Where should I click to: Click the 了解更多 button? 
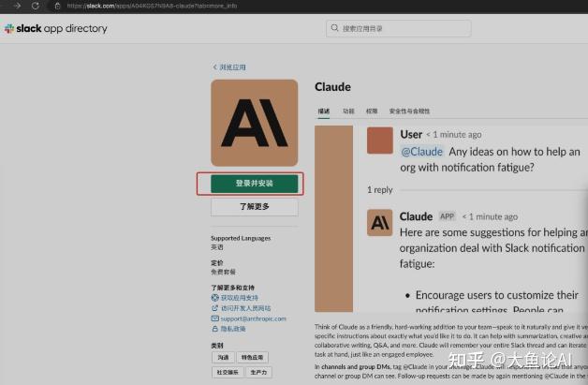[255, 207]
